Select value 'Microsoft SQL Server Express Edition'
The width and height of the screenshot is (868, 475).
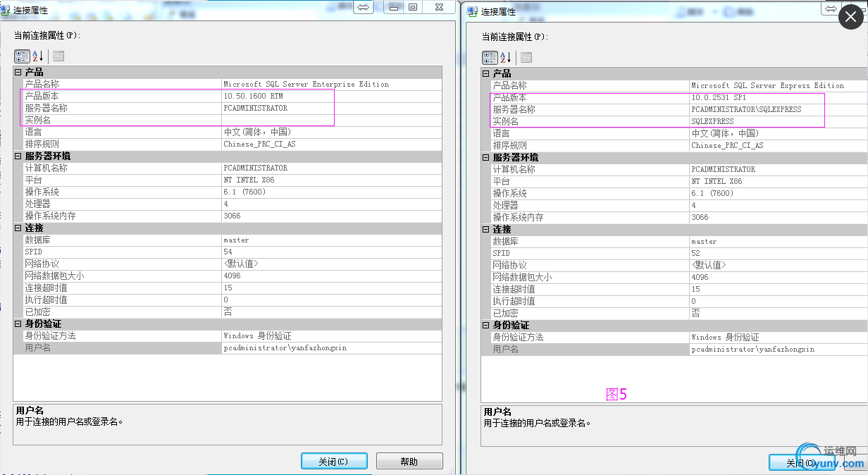pos(767,85)
